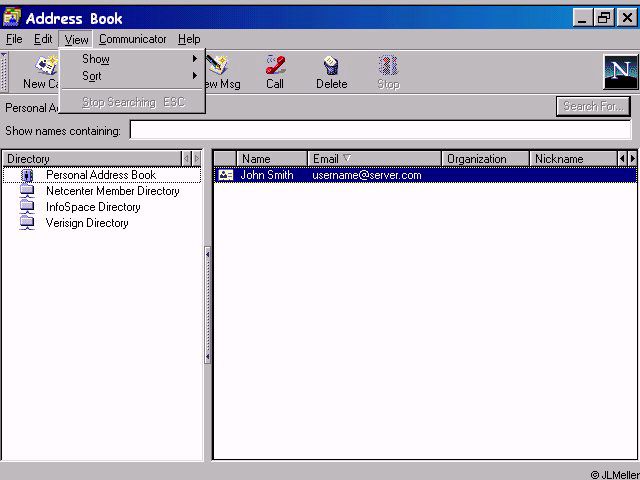The image size is (640, 480).
Task: Sort by the Name column header
Action: point(272,158)
